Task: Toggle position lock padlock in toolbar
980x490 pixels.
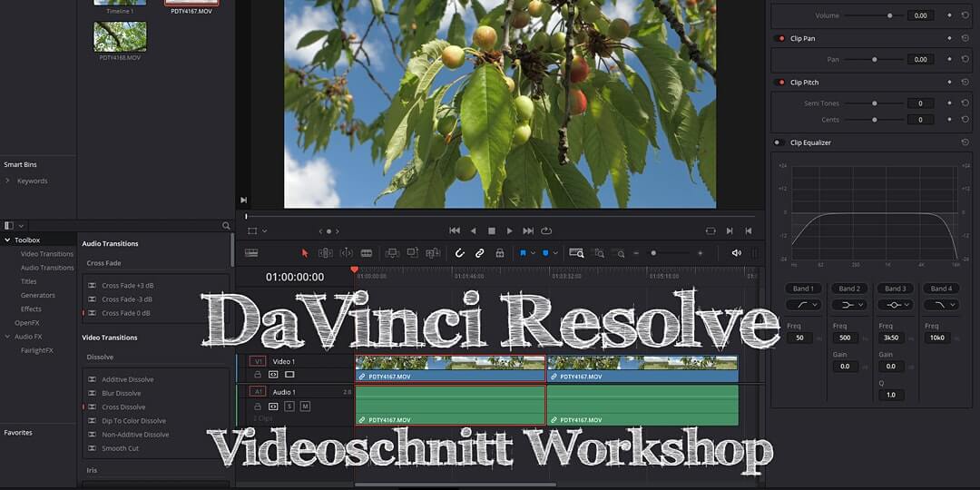Action: (499, 253)
